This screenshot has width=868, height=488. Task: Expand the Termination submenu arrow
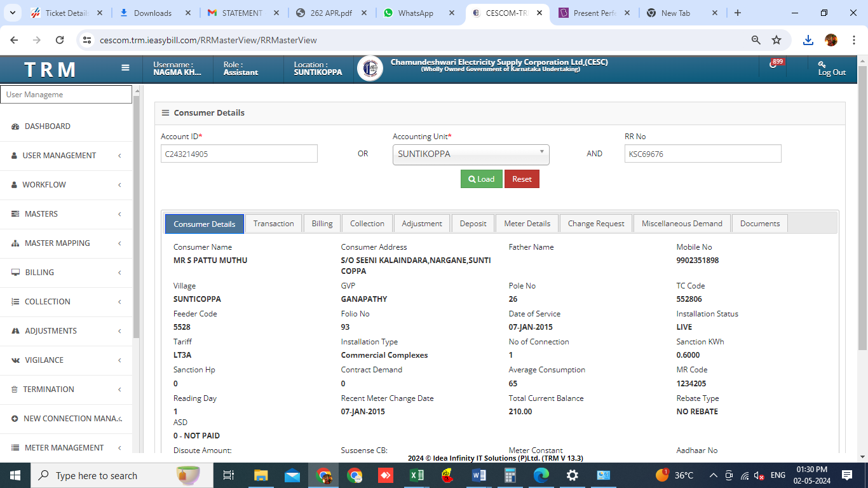(119, 390)
